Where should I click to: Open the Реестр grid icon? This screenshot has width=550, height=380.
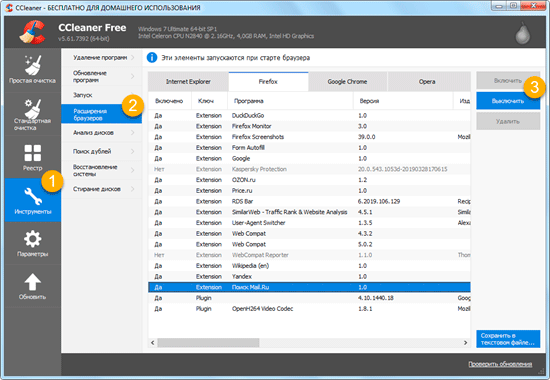[33, 153]
